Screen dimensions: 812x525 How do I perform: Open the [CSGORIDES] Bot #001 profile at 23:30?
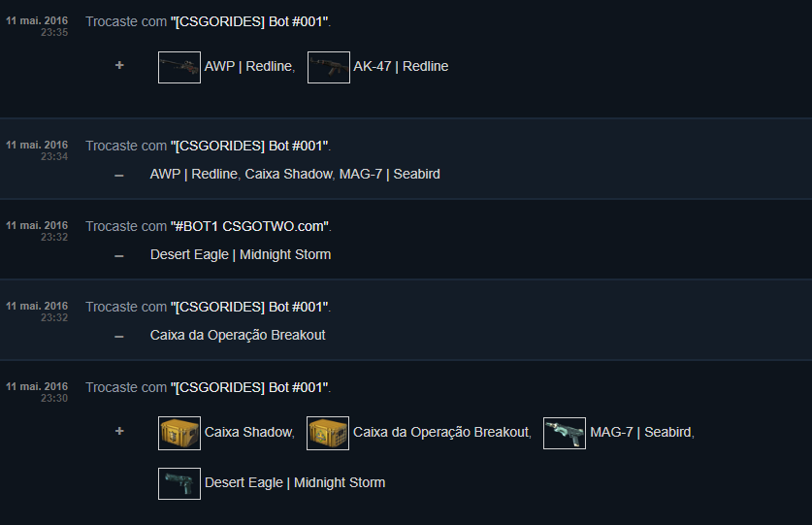(250, 387)
